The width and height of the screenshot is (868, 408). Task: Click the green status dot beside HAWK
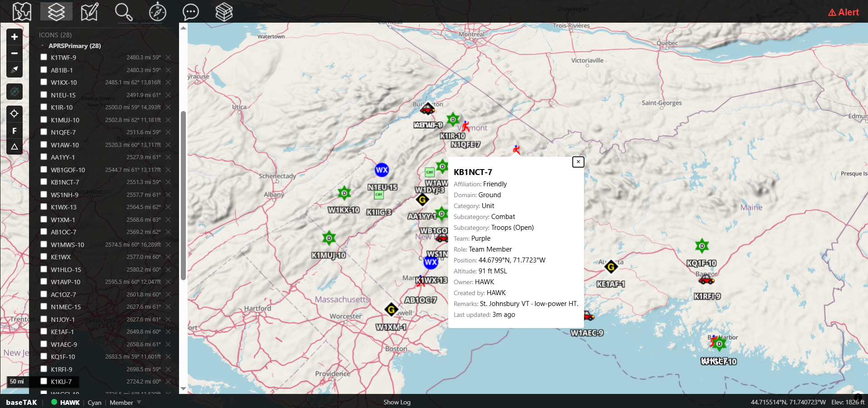[54, 402]
